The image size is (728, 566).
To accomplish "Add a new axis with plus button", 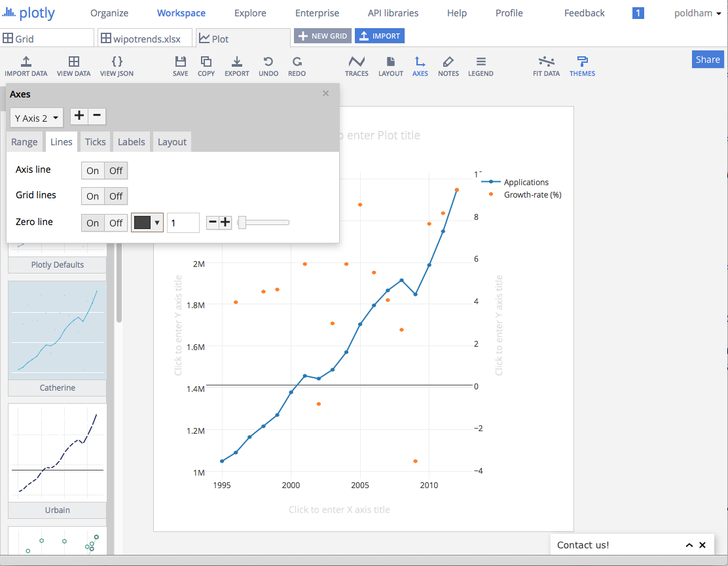I will [79, 116].
